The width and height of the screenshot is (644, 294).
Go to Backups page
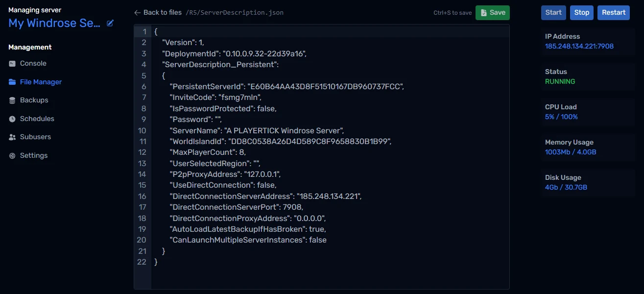tap(34, 100)
